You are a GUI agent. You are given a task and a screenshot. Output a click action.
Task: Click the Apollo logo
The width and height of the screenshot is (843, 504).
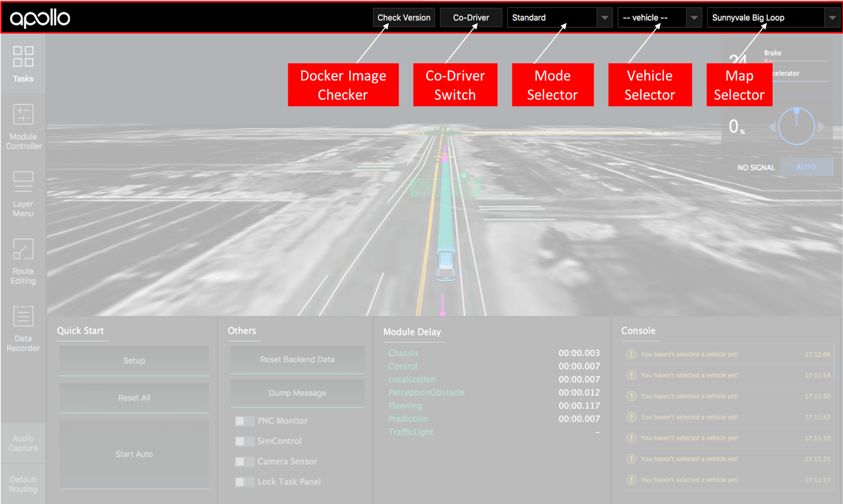tap(40, 17)
